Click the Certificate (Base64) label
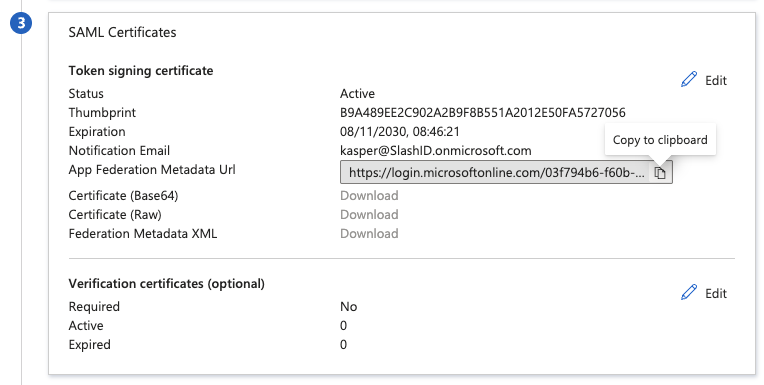Screen dimensions: 764x385 [123, 195]
